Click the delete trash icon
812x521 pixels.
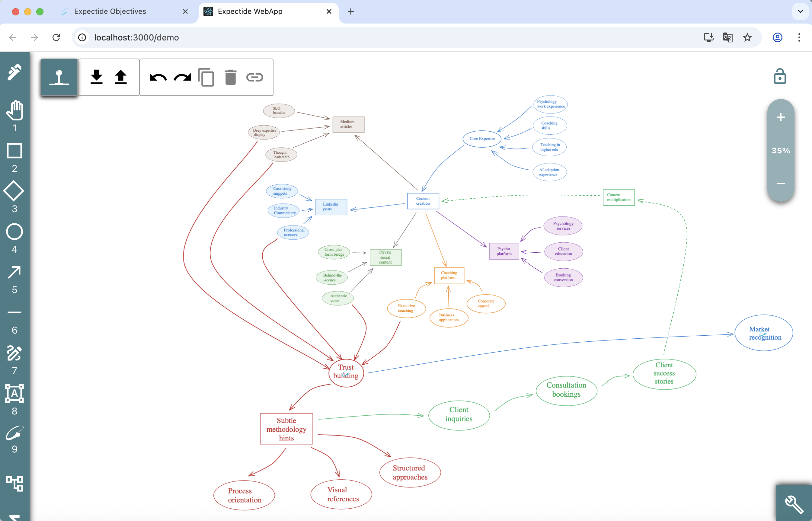(x=230, y=78)
